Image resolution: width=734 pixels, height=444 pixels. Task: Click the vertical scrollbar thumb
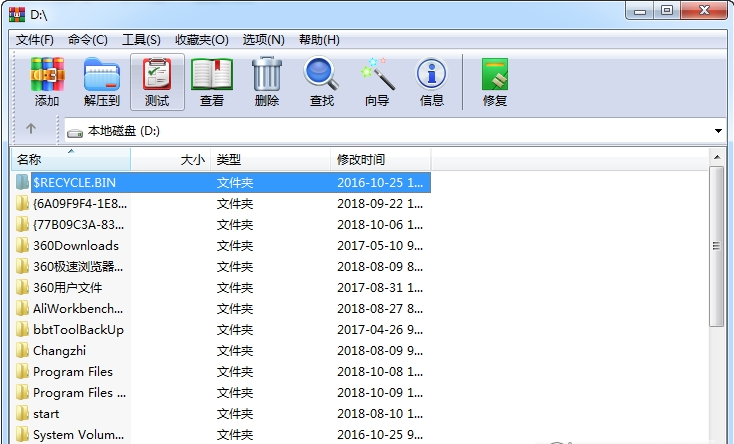(x=716, y=246)
